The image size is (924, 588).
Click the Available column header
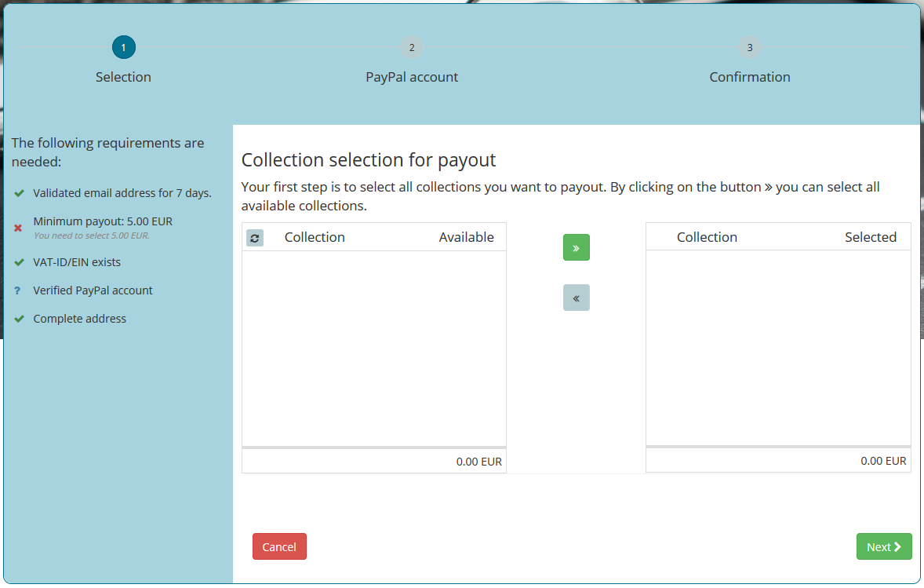tap(467, 236)
